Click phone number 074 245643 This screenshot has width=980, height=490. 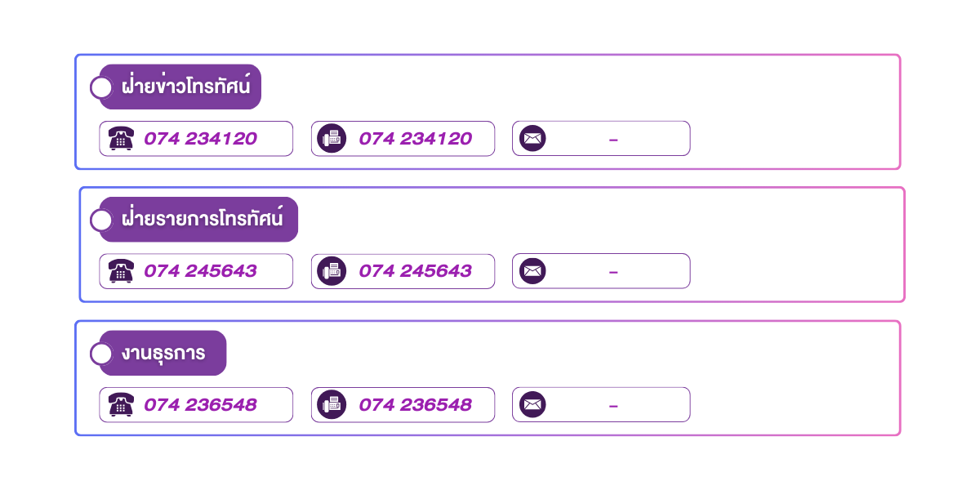click(x=200, y=271)
